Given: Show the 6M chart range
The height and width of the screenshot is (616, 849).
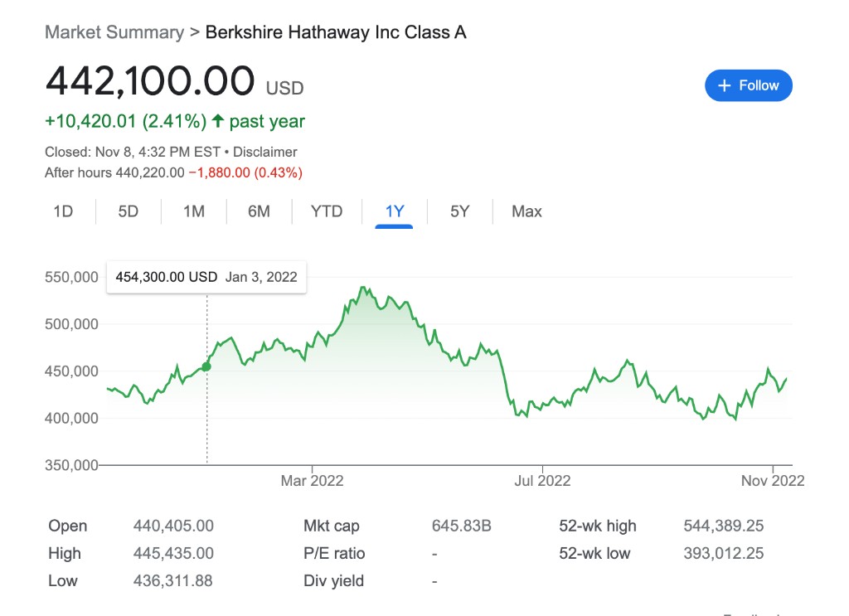Looking at the screenshot, I should (x=259, y=211).
